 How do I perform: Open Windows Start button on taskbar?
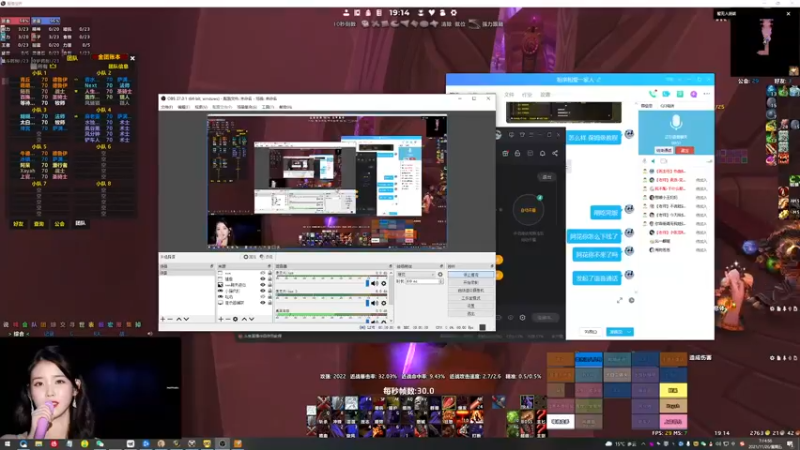coord(7,444)
